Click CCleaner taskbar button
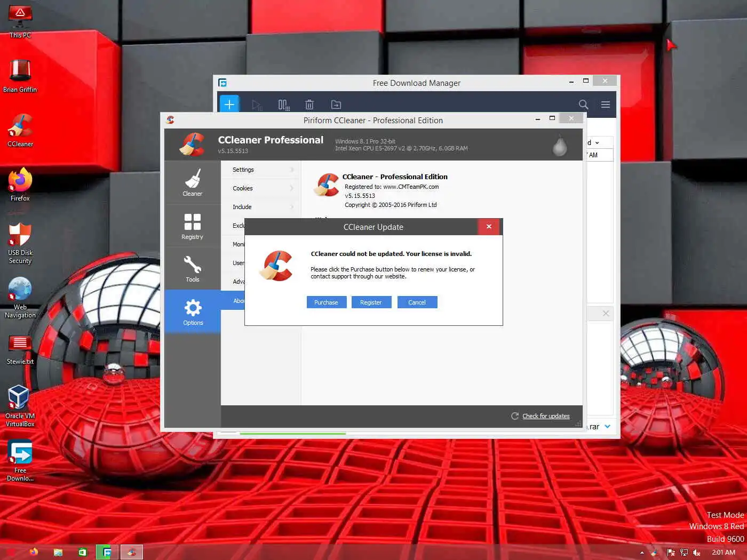Screen dimensions: 747x560 [x=132, y=552]
